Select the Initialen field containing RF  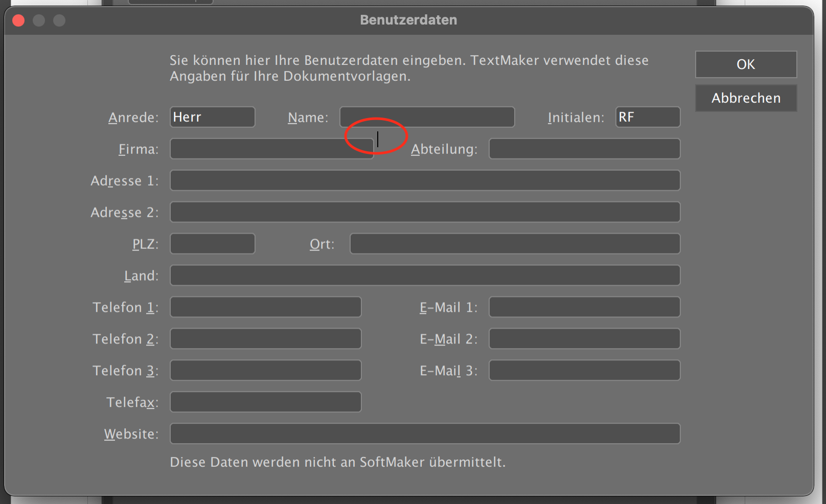(648, 117)
